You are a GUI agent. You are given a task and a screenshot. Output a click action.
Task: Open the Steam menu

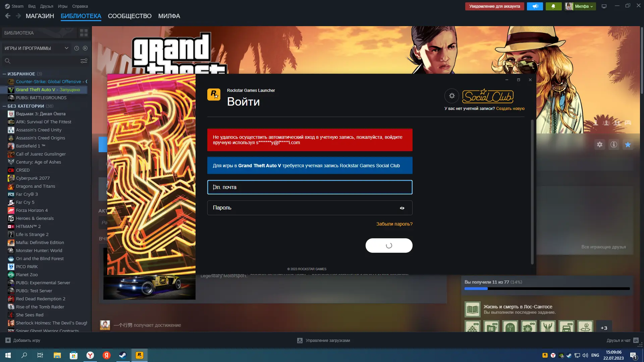(x=14, y=6)
